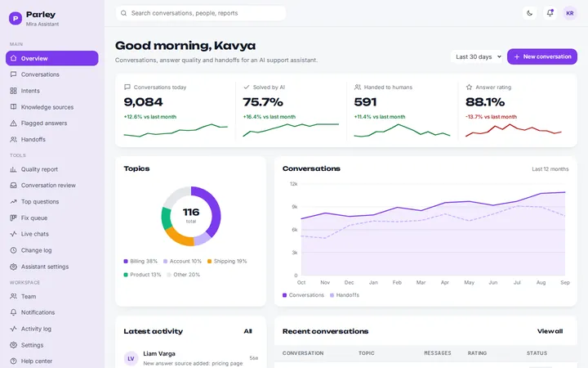
Task: Click the Account 10% legend label
Action: point(185,262)
